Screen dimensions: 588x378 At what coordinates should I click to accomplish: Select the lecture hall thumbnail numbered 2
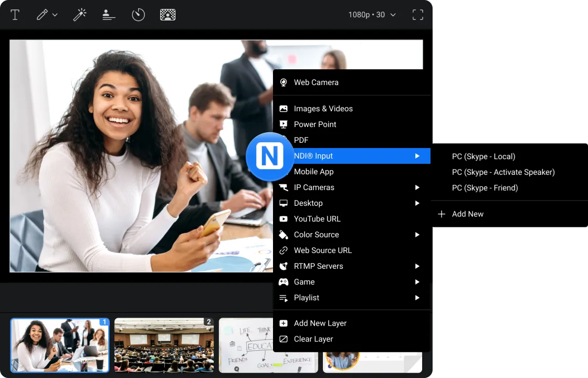tap(164, 345)
